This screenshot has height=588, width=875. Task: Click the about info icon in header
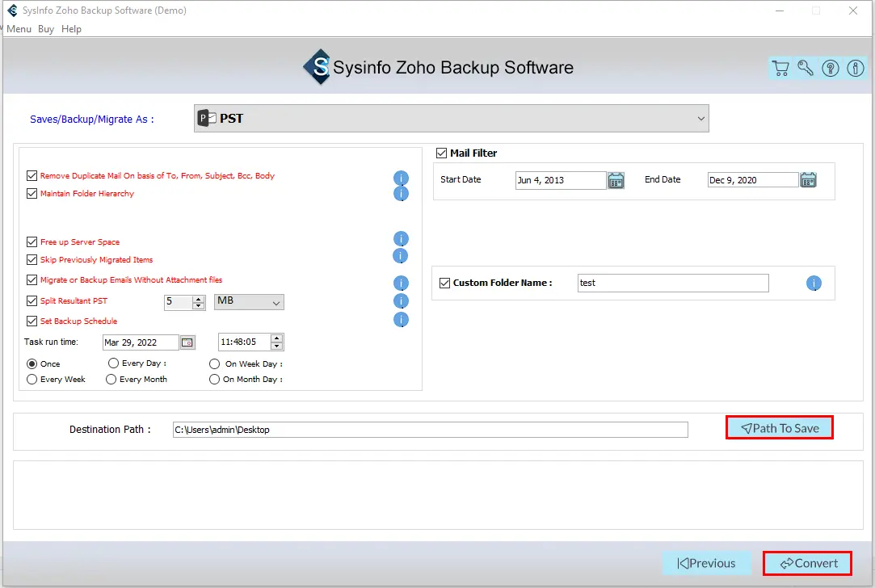pos(856,69)
